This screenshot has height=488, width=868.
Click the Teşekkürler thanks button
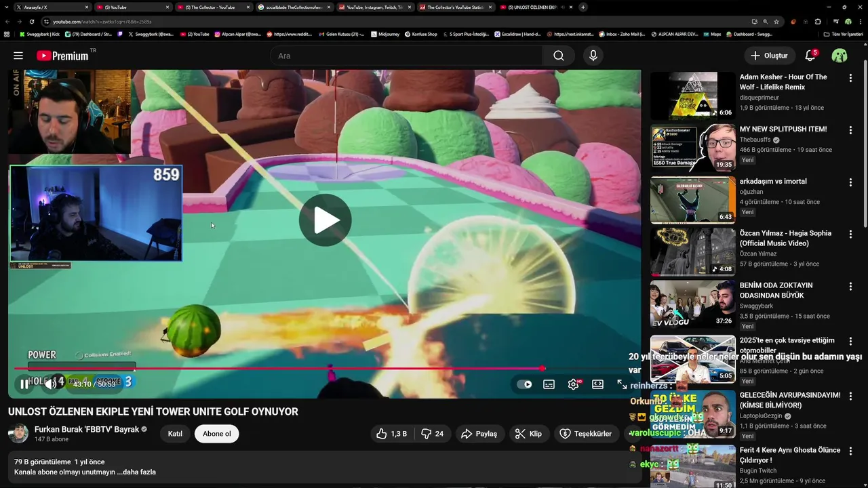coord(586,434)
